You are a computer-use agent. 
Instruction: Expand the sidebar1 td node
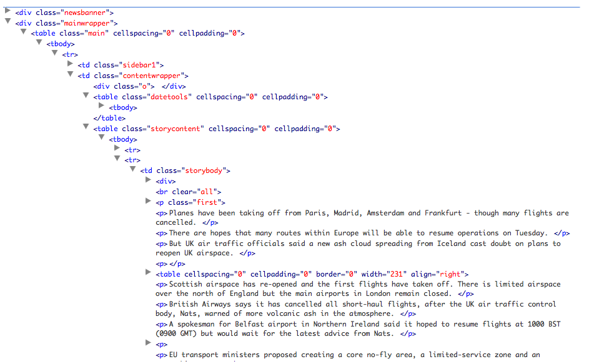pyautogui.click(x=71, y=64)
